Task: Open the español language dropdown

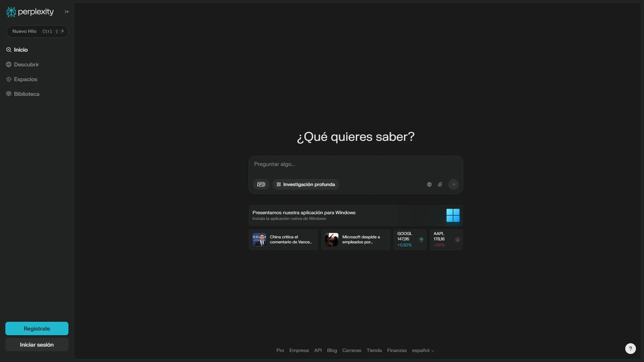Action: (423, 350)
